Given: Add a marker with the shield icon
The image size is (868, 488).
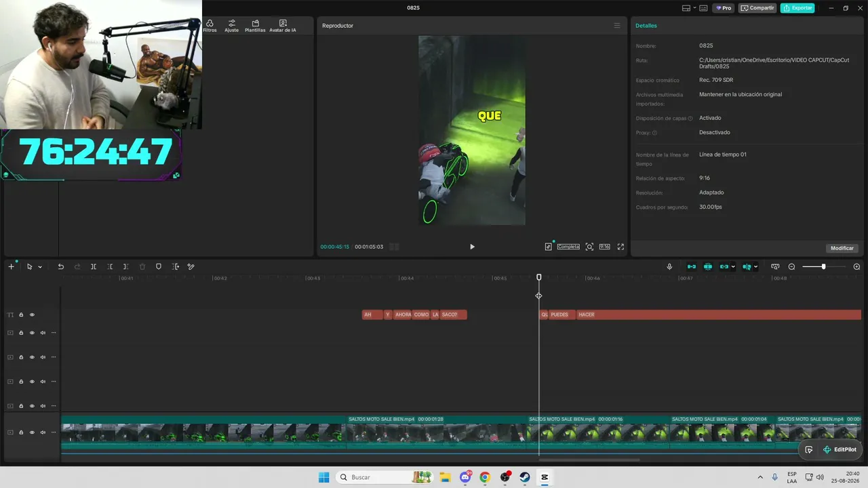Looking at the screenshot, I should [159, 267].
